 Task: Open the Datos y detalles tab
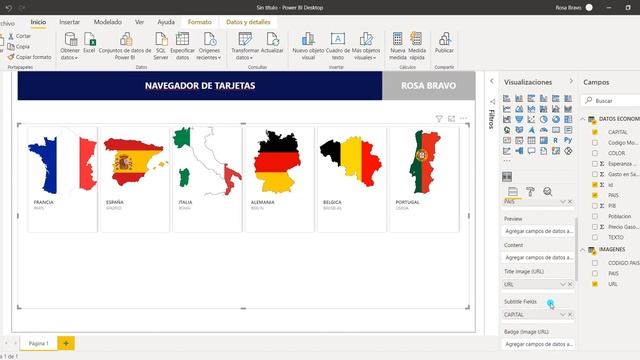[248, 22]
